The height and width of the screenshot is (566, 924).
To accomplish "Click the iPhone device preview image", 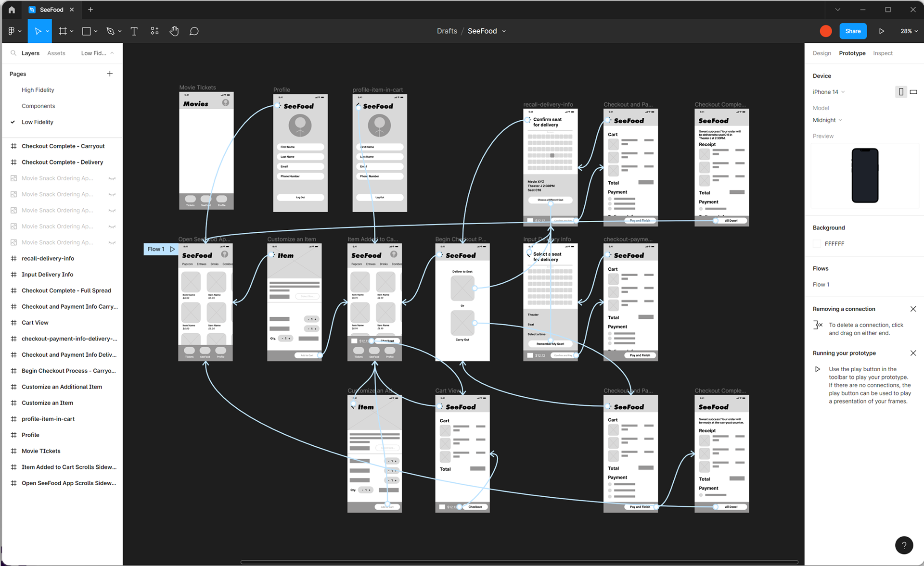I will pos(865,176).
